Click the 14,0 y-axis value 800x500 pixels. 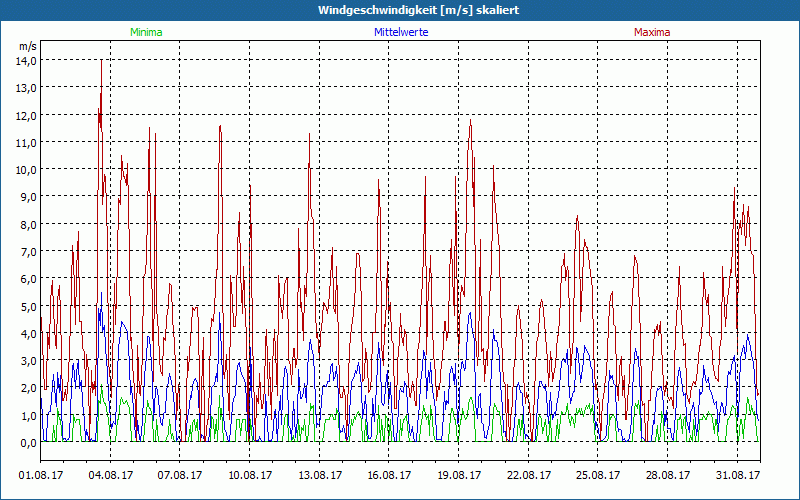[x=26, y=61]
